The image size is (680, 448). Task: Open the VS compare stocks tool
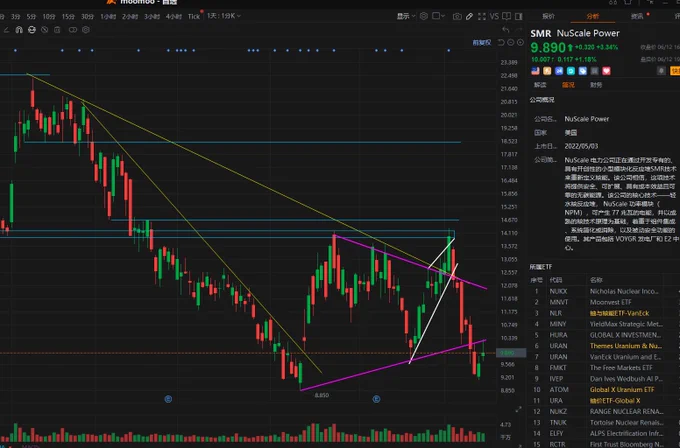point(494,16)
